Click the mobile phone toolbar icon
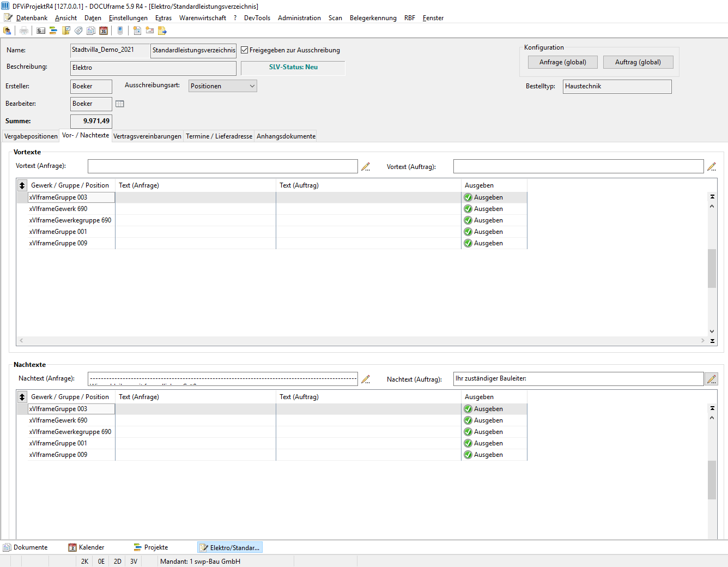Viewport: 728px width, 567px height. click(120, 31)
